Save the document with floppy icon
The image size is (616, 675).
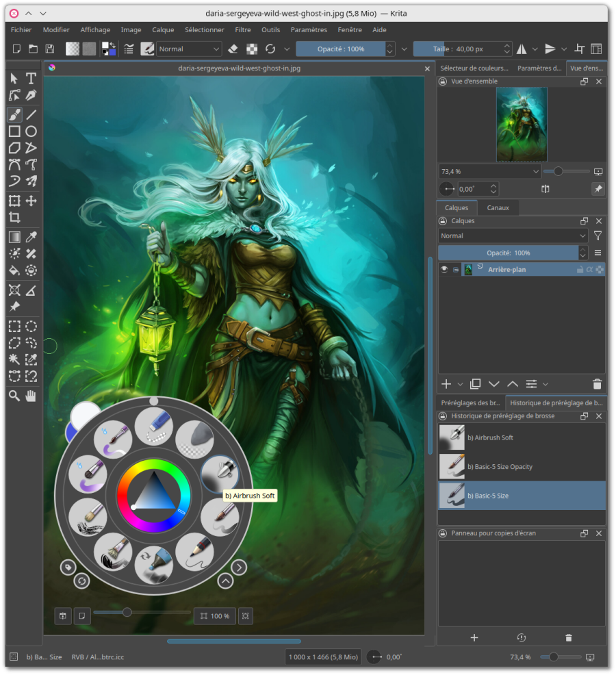(x=50, y=49)
